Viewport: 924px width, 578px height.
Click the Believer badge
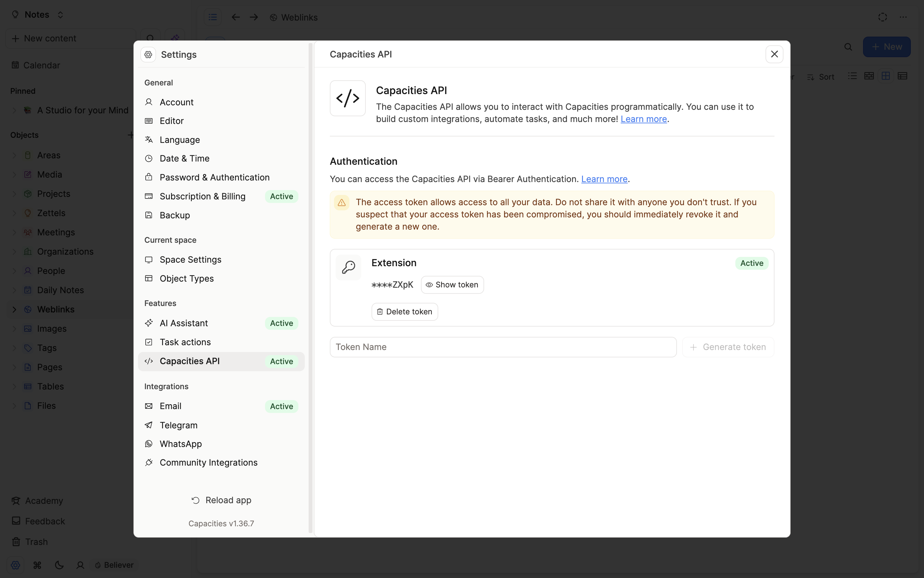coord(114,565)
